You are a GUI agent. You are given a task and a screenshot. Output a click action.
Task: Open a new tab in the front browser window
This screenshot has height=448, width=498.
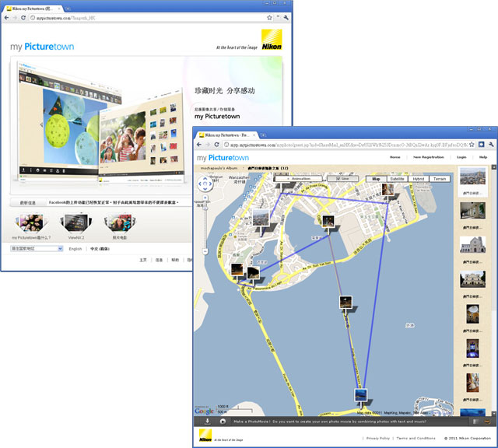point(263,135)
